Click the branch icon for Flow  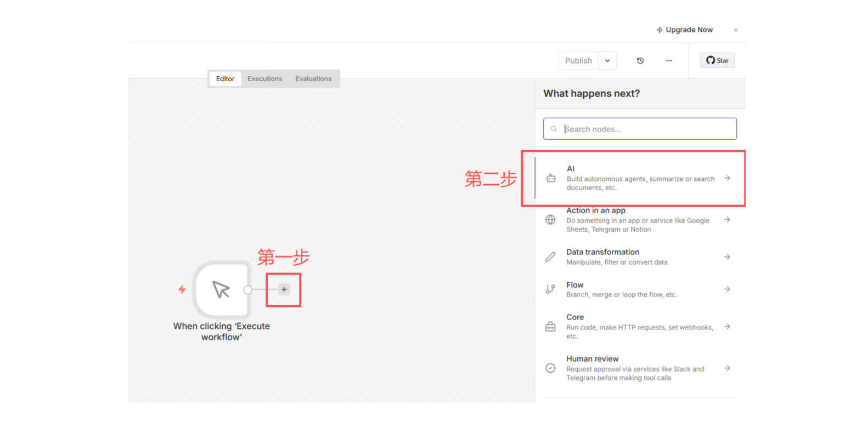(550, 289)
